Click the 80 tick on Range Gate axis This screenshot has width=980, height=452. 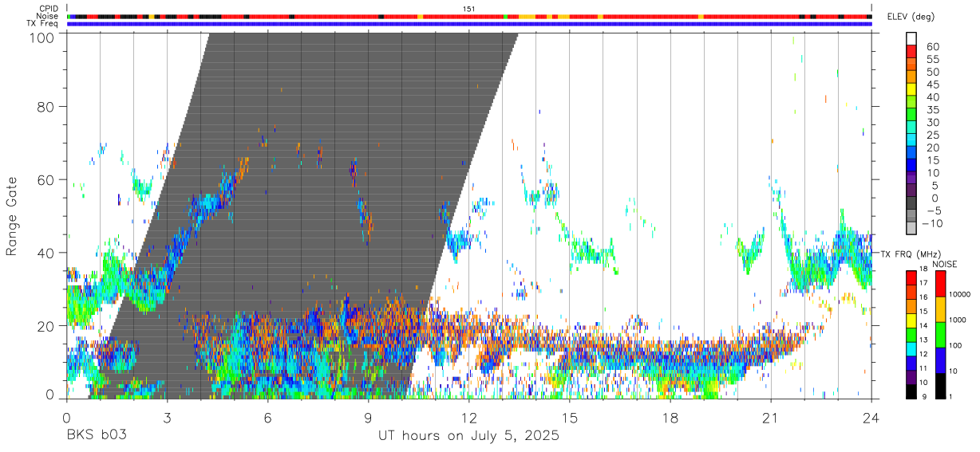click(47, 107)
